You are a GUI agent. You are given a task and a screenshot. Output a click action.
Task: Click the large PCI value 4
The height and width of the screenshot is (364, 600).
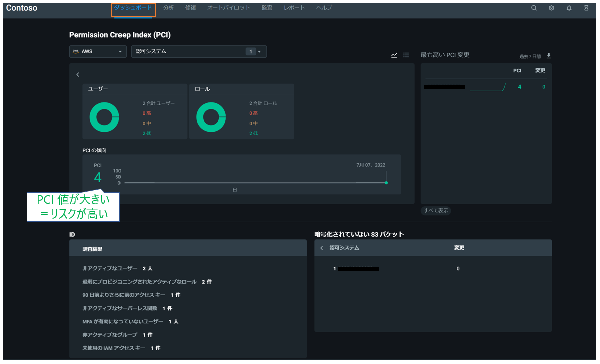[x=98, y=177]
